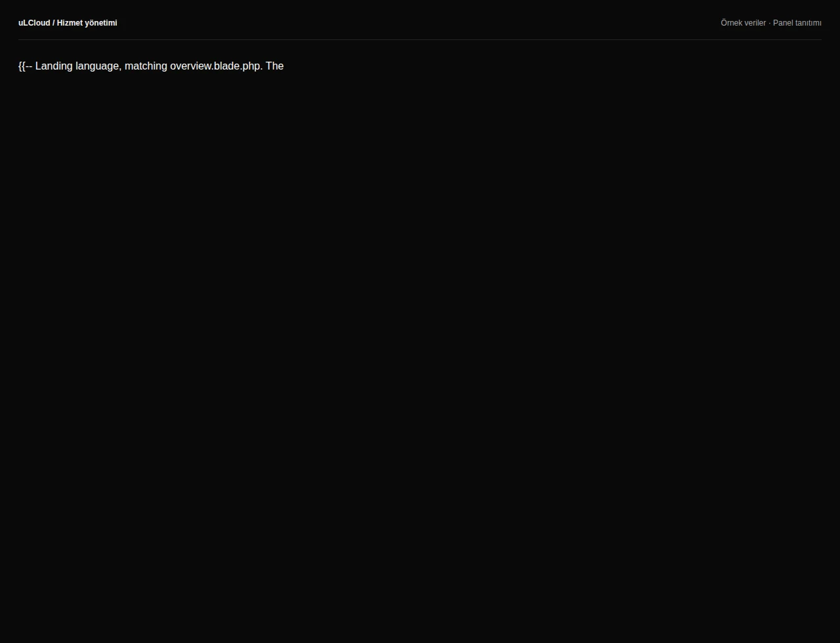Click the trailing word The in comment

[274, 66]
